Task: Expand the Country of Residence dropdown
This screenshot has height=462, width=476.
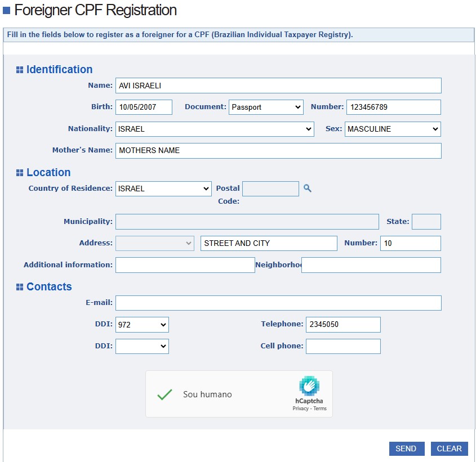Action: tap(163, 189)
